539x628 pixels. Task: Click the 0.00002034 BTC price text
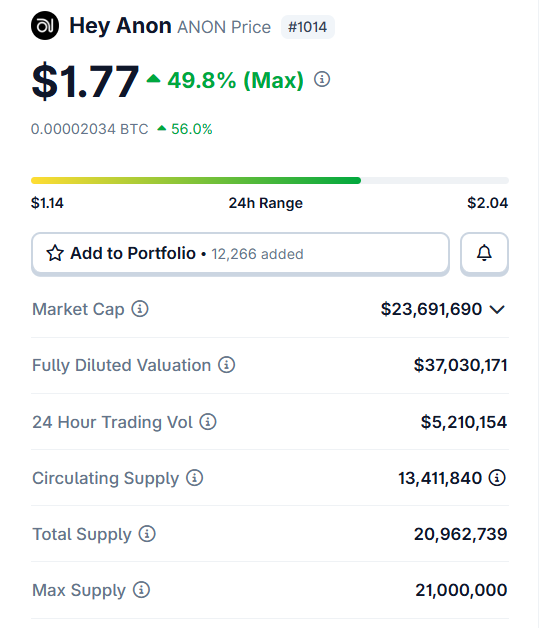tap(90, 129)
